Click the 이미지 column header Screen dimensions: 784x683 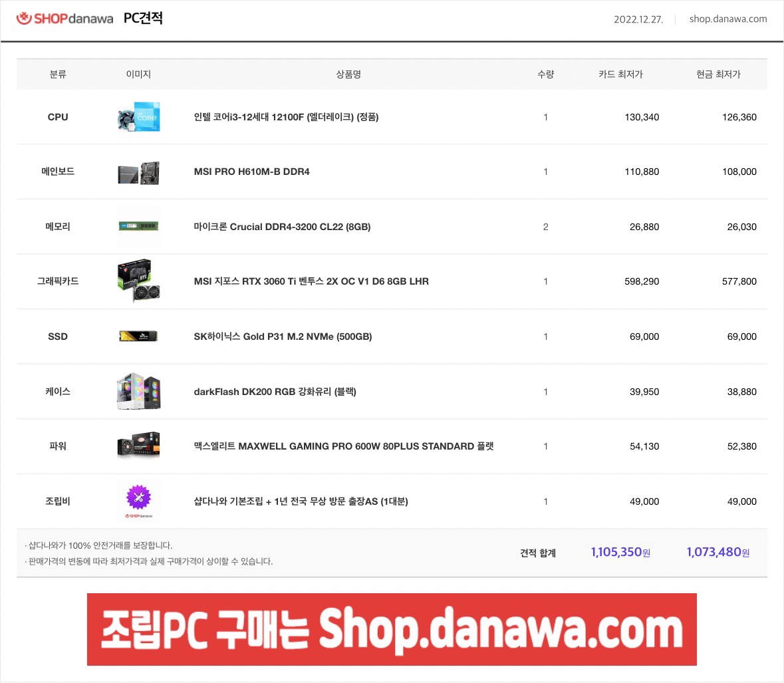138,74
